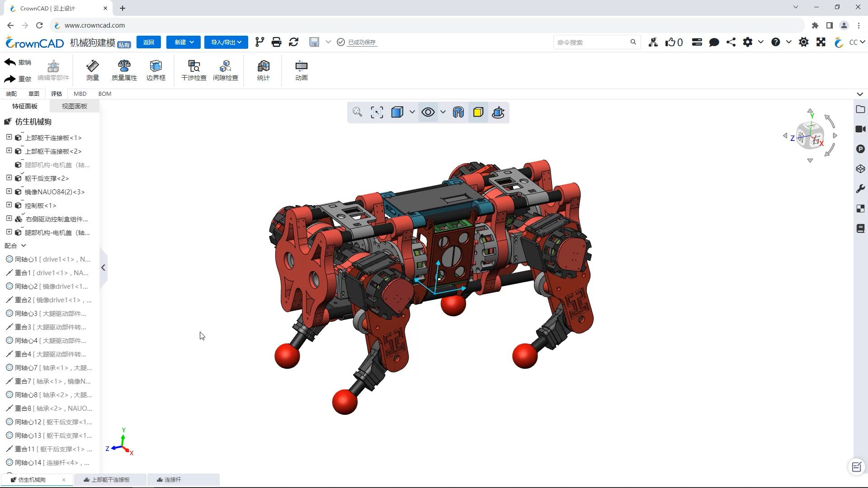
Task: Collapse the 配合 mates section
Action: click(24, 245)
